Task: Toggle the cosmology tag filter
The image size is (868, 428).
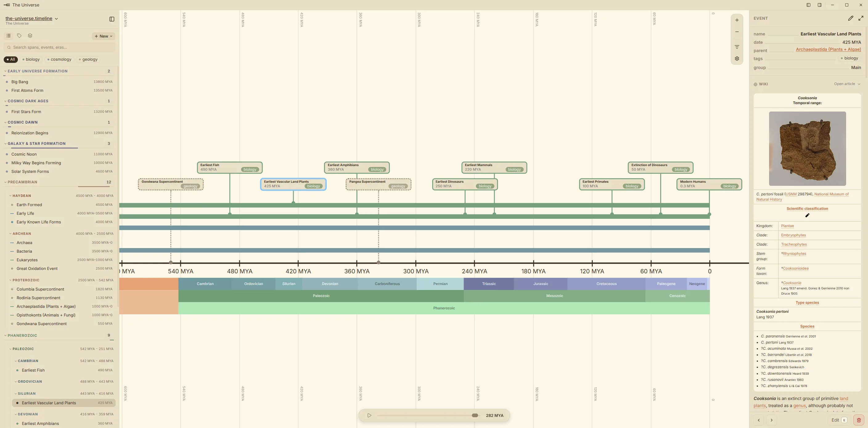Action: coord(59,59)
